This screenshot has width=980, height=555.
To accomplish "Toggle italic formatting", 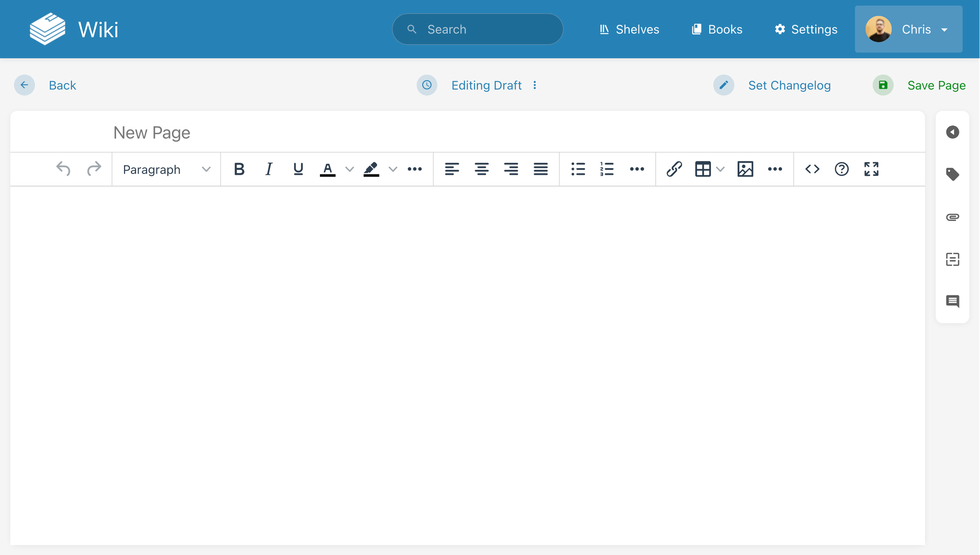I will point(269,169).
